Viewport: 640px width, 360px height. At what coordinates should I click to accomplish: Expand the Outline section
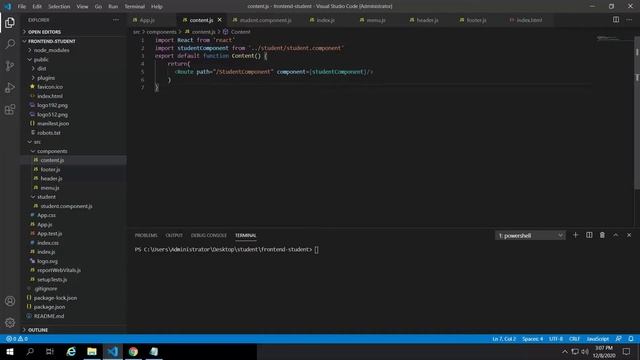click(x=38, y=330)
